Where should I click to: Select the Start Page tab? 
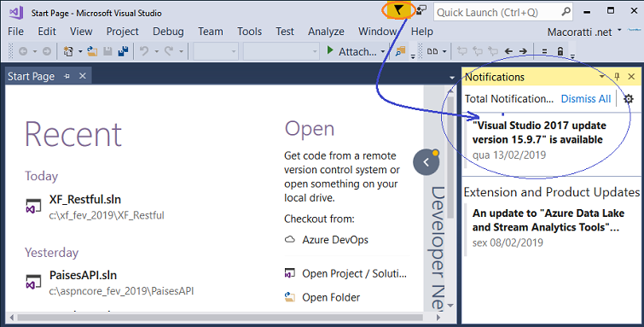click(32, 77)
